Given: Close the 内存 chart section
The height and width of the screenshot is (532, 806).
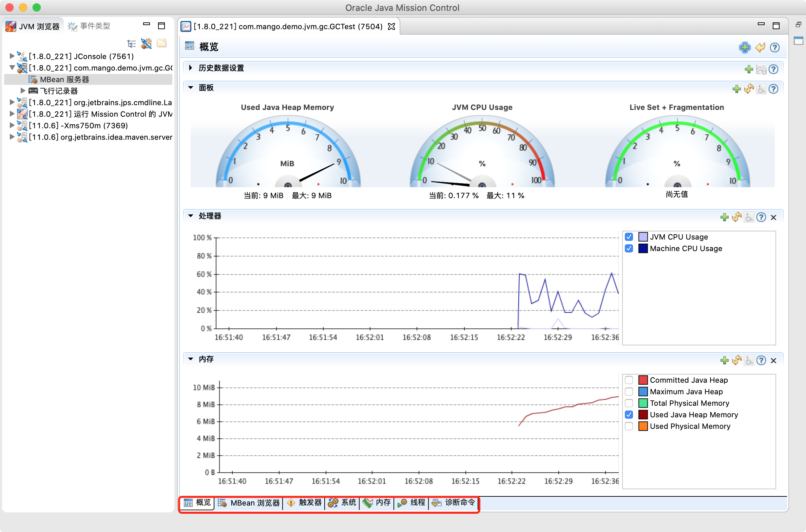Looking at the screenshot, I should coord(773,361).
